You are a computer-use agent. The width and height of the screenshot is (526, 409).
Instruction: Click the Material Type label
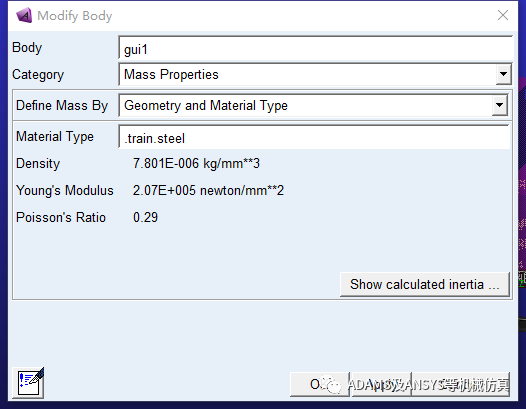(x=55, y=137)
